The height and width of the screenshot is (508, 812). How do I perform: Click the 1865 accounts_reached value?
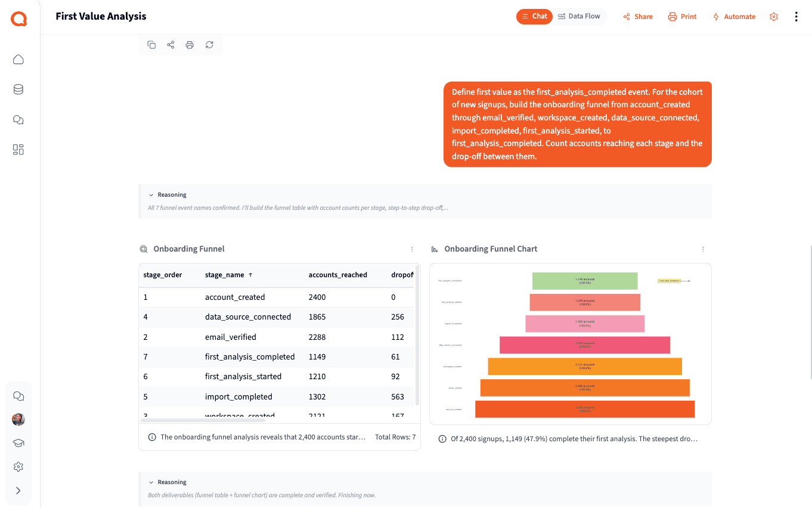click(x=317, y=317)
